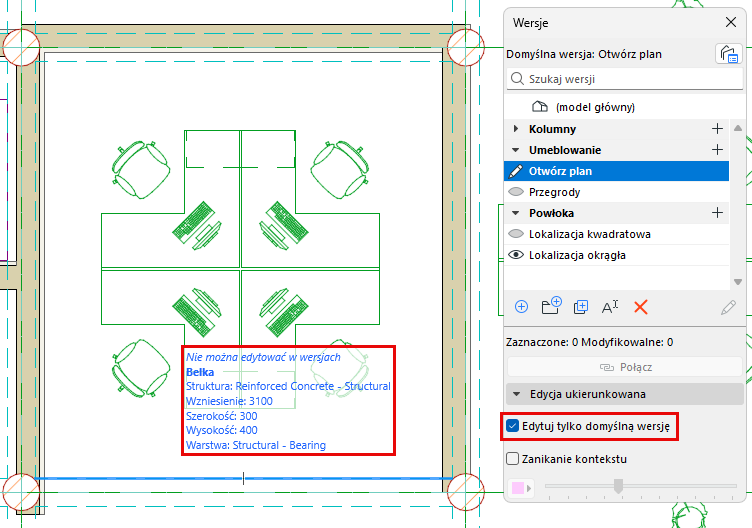The height and width of the screenshot is (528, 752).
Task: Duplicate the selected version
Action: (x=581, y=306)
